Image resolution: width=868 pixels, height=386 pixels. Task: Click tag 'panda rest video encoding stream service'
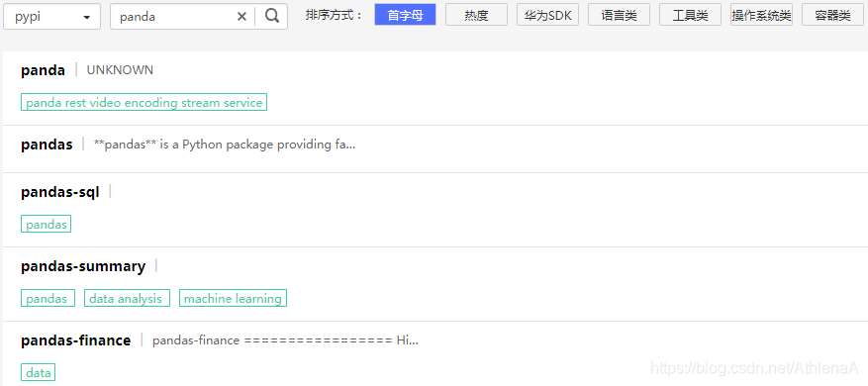pyautogui.click(x=144, y=103)
